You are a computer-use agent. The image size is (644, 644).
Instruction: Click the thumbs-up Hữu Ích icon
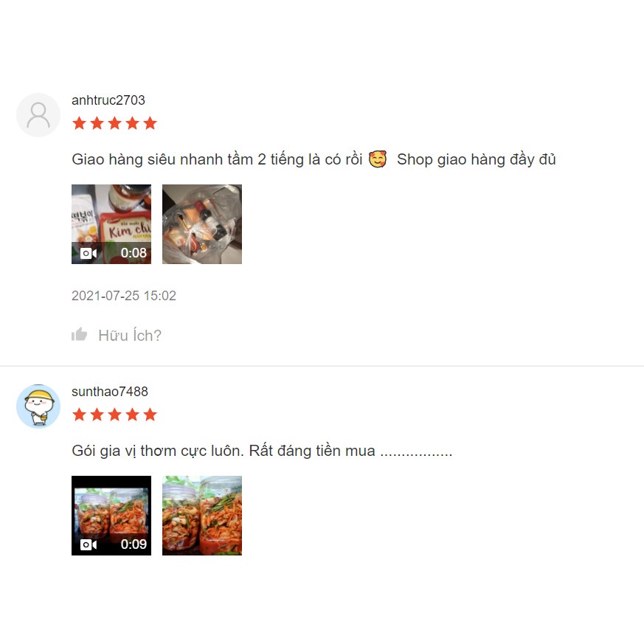[79, 335]
